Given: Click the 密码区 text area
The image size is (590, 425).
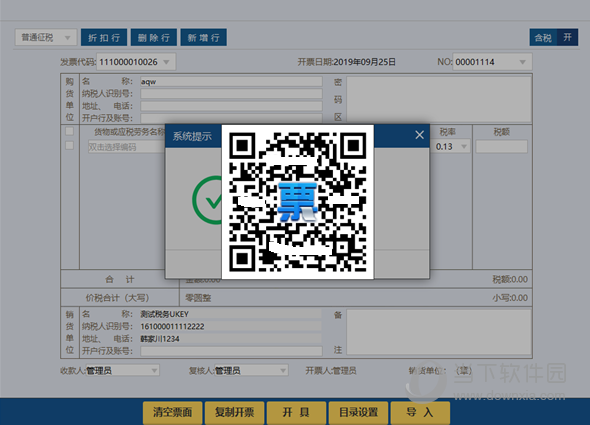Looking at the screenshot, I should pos(439,99).
